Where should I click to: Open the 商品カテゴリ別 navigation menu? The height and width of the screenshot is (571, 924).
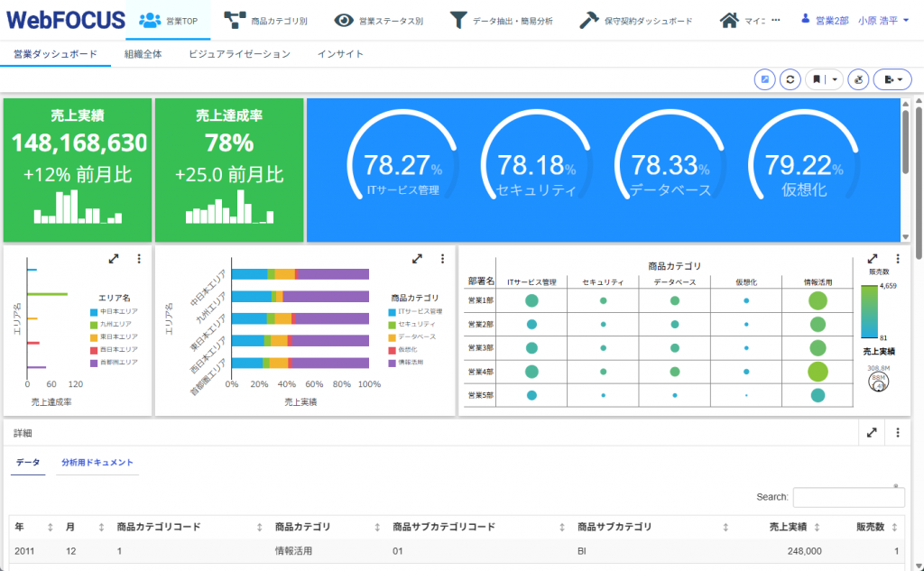click(x=268, y=20)
